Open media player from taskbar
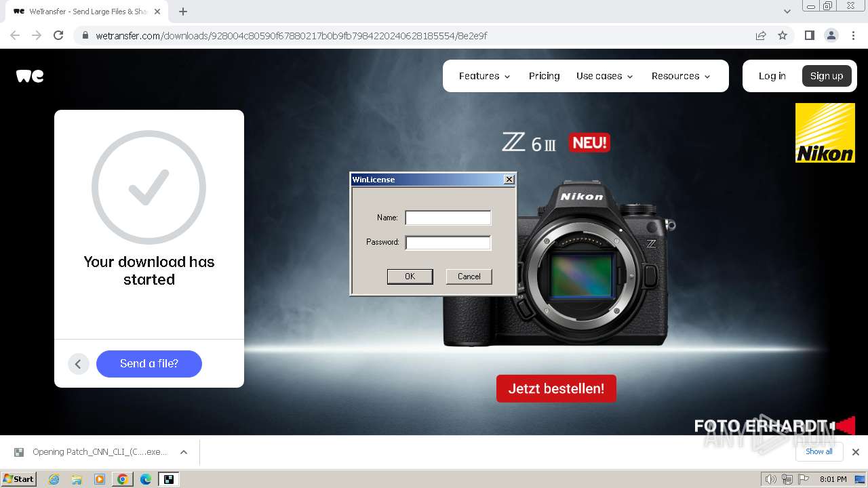The image size is (868, 488). click(100, 479)
